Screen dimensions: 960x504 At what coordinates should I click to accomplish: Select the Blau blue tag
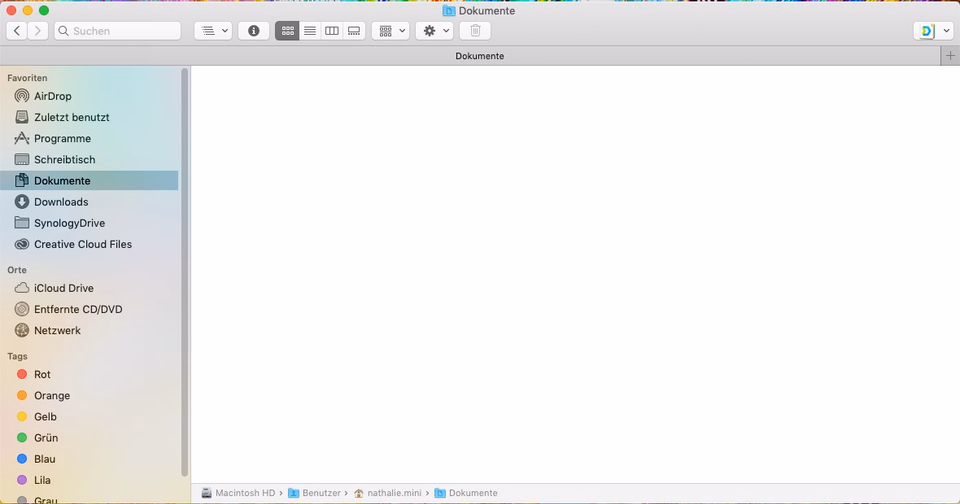(x=89, y=459)
